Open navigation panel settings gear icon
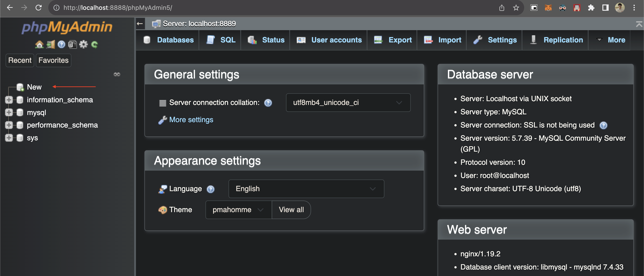644x276 pixels. pyautogui.click(x=83, y=44)
